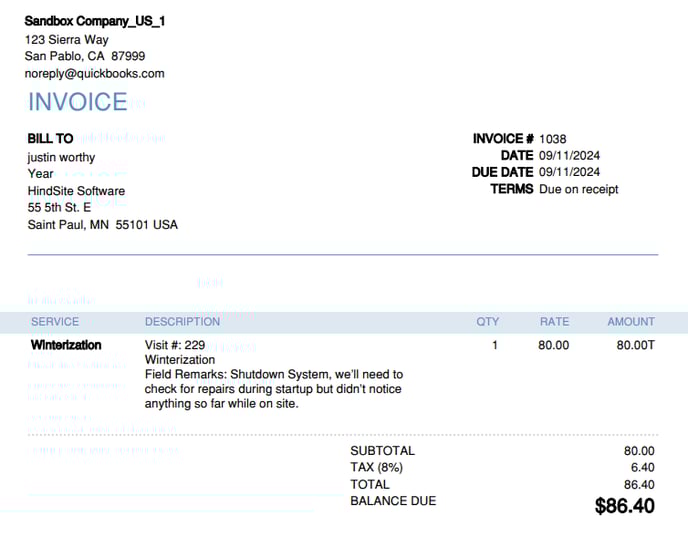This screenshot has height=537, width=688.
Task: Select the Sandbox Company_US_1 company name
Action: (x=94, y=21)
